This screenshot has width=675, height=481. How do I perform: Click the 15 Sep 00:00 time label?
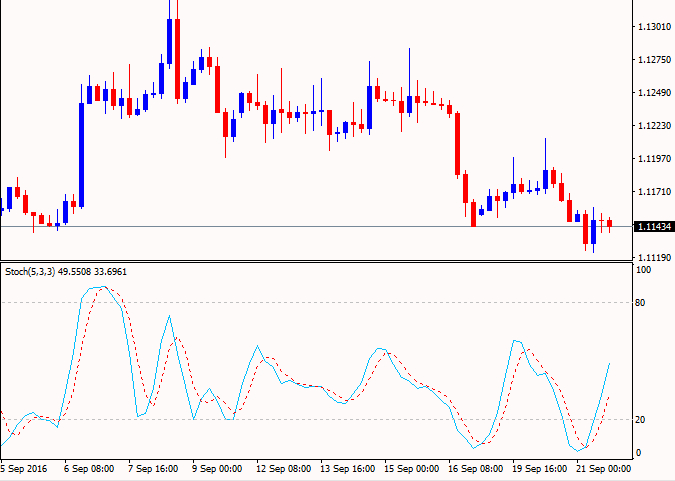point(412,469)
